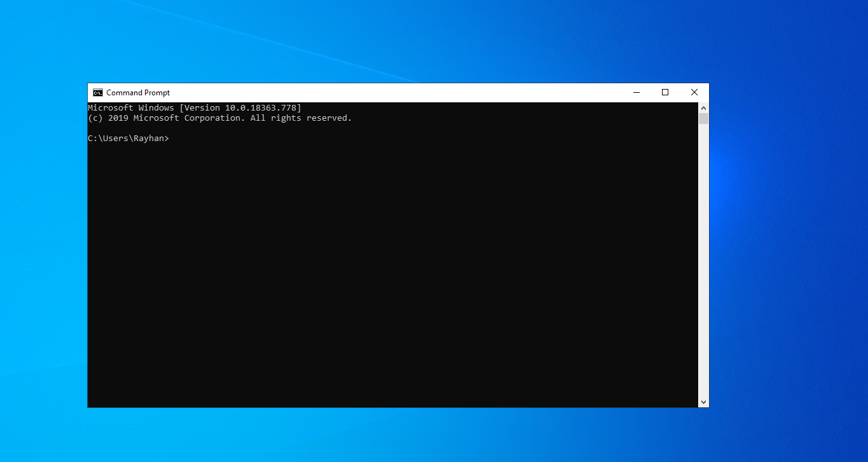
Task: Maximize the Command Prompt window
Action: 665,93
